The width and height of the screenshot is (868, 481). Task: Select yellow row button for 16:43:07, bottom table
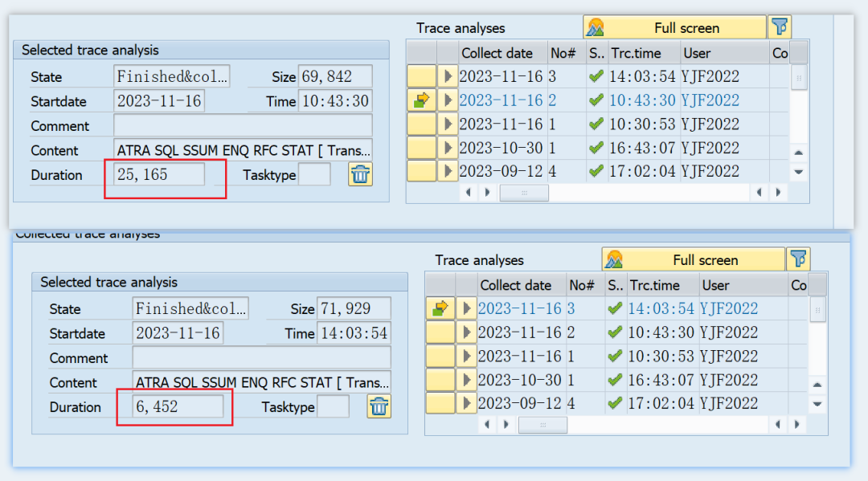pyautogui.click(x=440, y=380)
